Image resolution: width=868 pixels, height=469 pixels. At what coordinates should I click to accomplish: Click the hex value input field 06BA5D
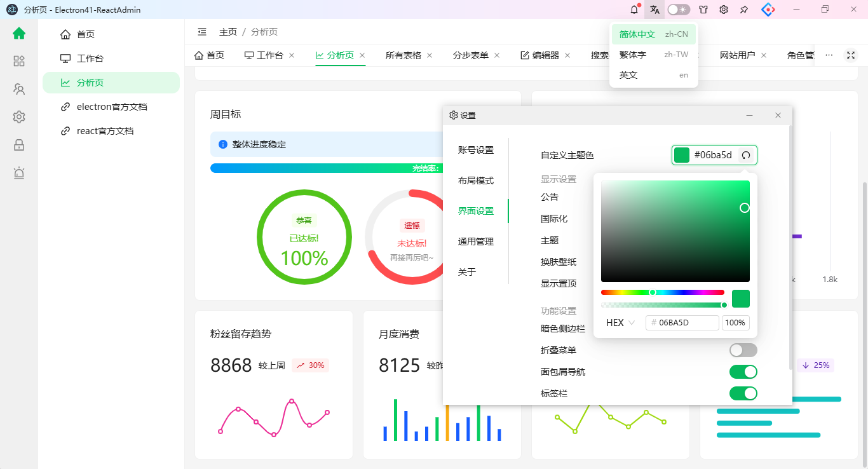tap(682, 323)
